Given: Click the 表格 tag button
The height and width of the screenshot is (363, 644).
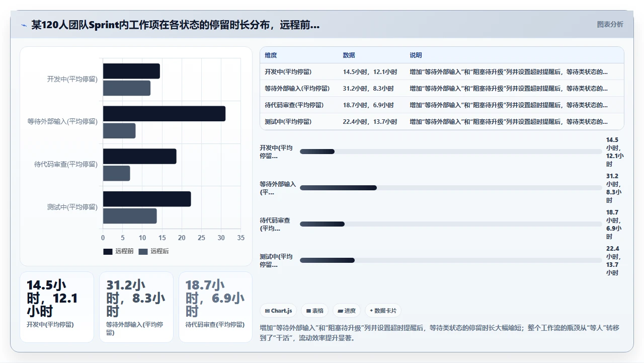Looking at the screenshot, I should pos(314,311).
